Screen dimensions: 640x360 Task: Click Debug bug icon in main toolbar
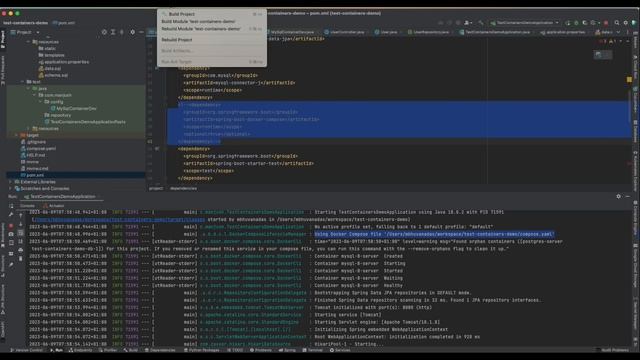coord(576,23)
